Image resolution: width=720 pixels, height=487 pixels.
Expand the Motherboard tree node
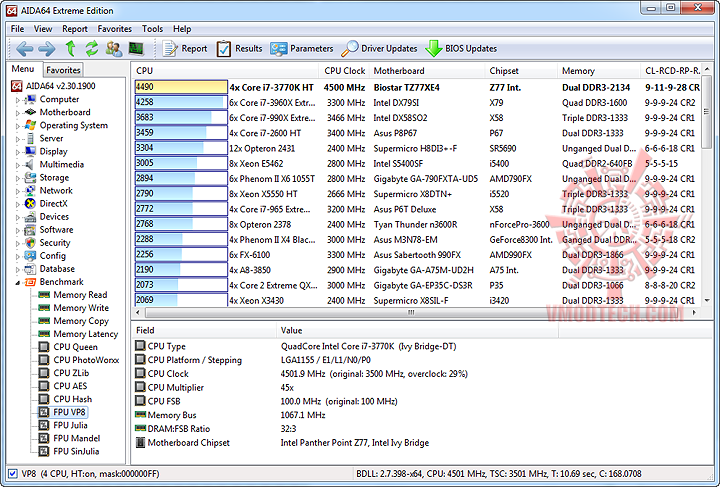pos(18,112)
